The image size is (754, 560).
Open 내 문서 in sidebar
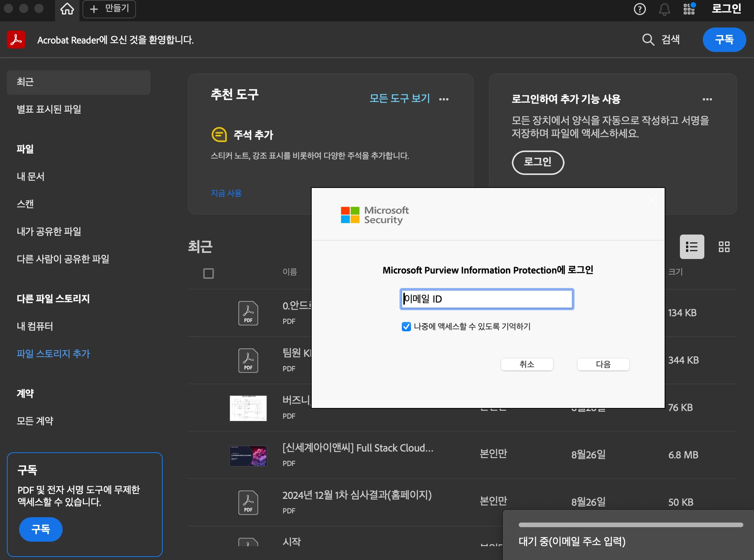31,176
